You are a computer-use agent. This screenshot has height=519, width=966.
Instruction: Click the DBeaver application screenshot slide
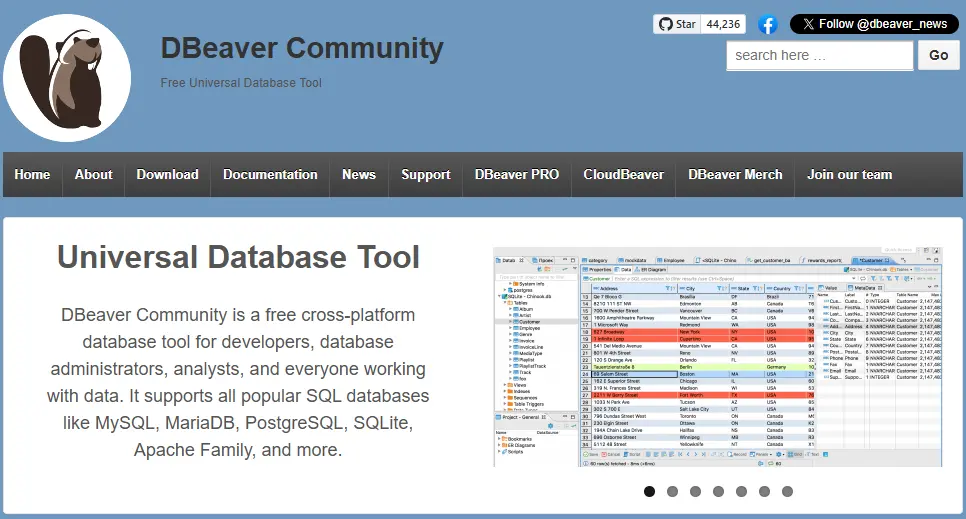(718, 357)
